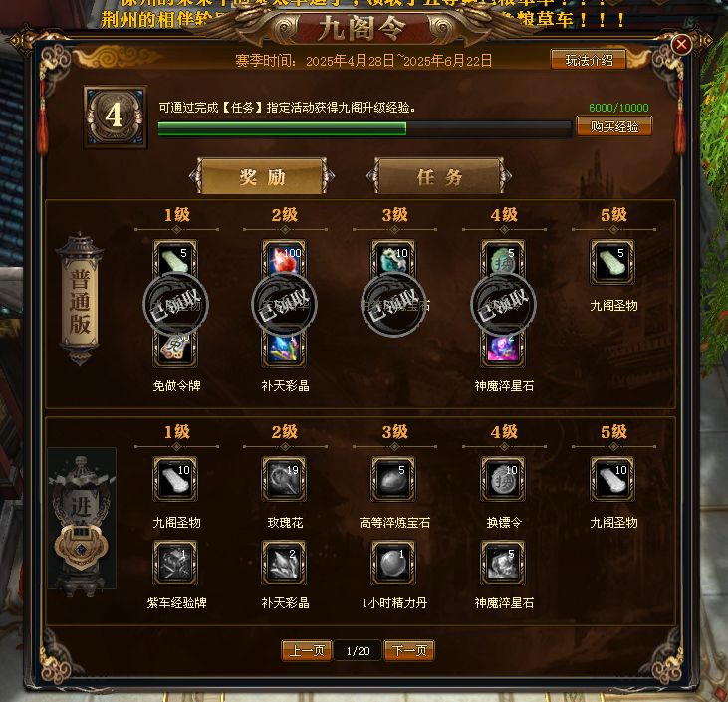
Task: Switch to the 任务 tab
Action: [x=439, y=176]
